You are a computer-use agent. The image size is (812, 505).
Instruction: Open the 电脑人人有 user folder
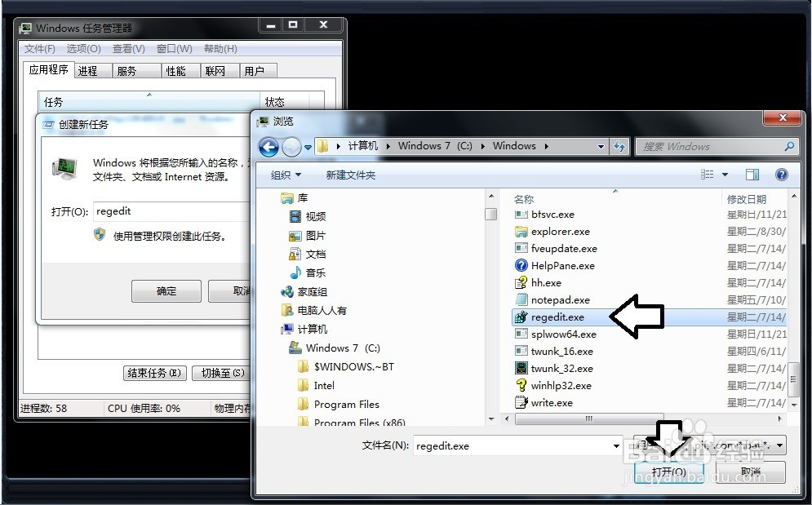point(314,310)
